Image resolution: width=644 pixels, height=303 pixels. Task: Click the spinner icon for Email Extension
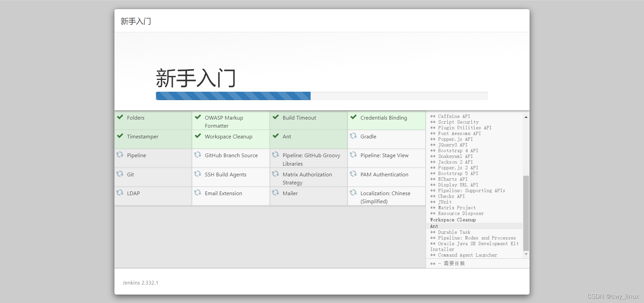pyautogui.click(x=198, y=192)
